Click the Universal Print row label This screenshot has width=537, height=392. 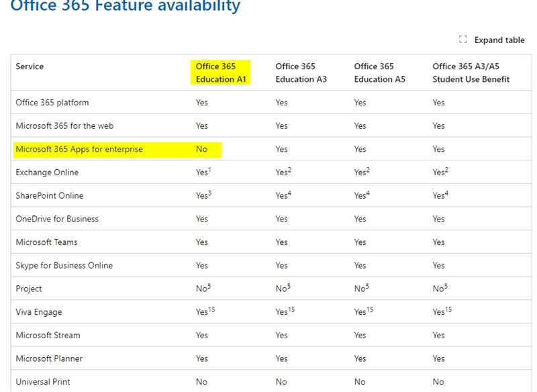[43, 382]
